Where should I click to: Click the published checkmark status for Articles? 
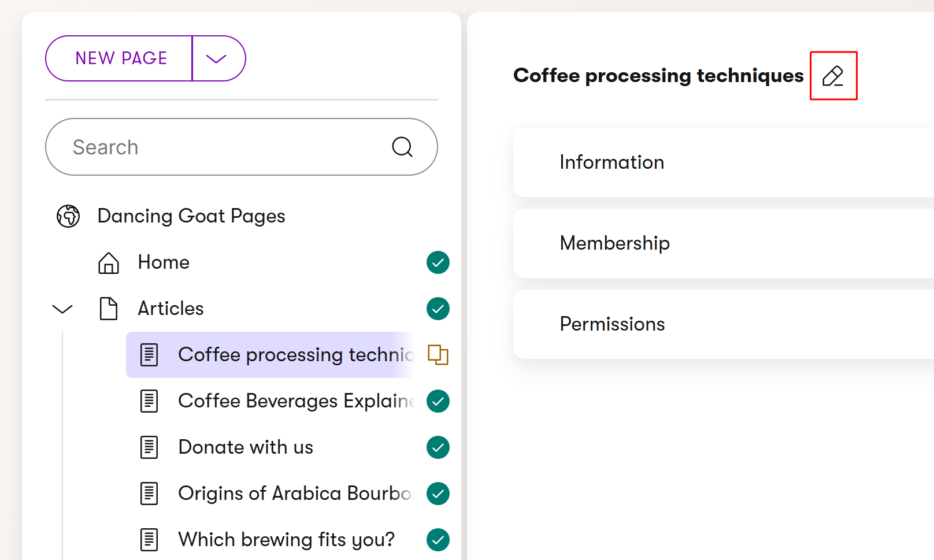pyautogui.click(x=438, y=309)
